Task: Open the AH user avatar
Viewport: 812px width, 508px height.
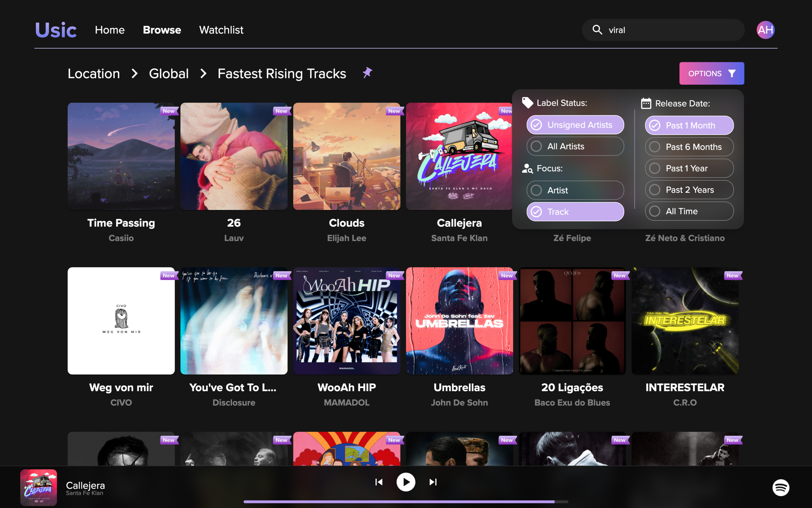Action: pos(765,30)
